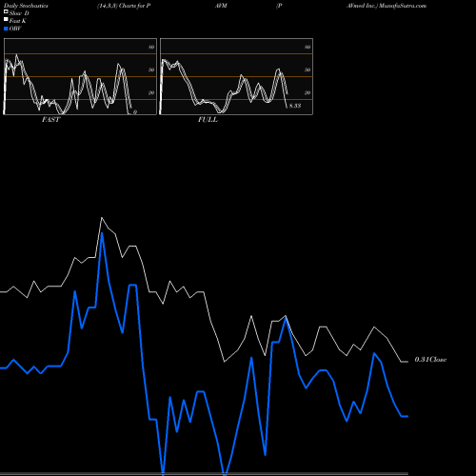Click the '20' level label in FAST chart

point(151,92)
